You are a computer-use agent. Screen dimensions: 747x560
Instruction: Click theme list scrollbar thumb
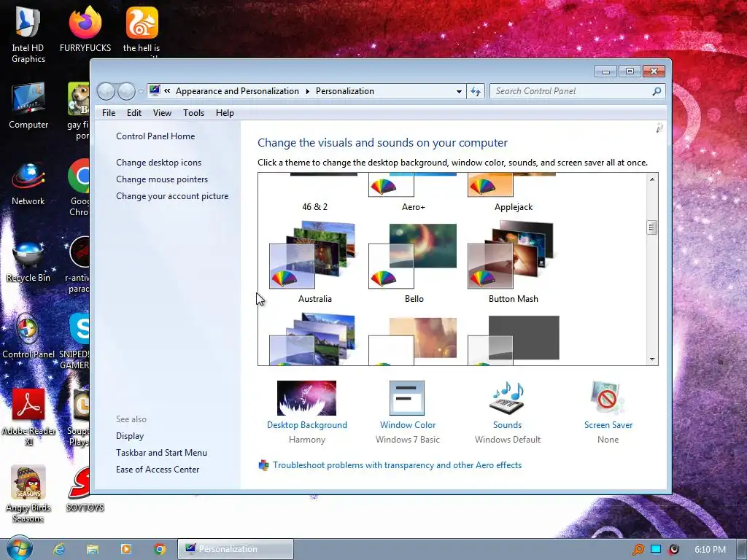651,227
